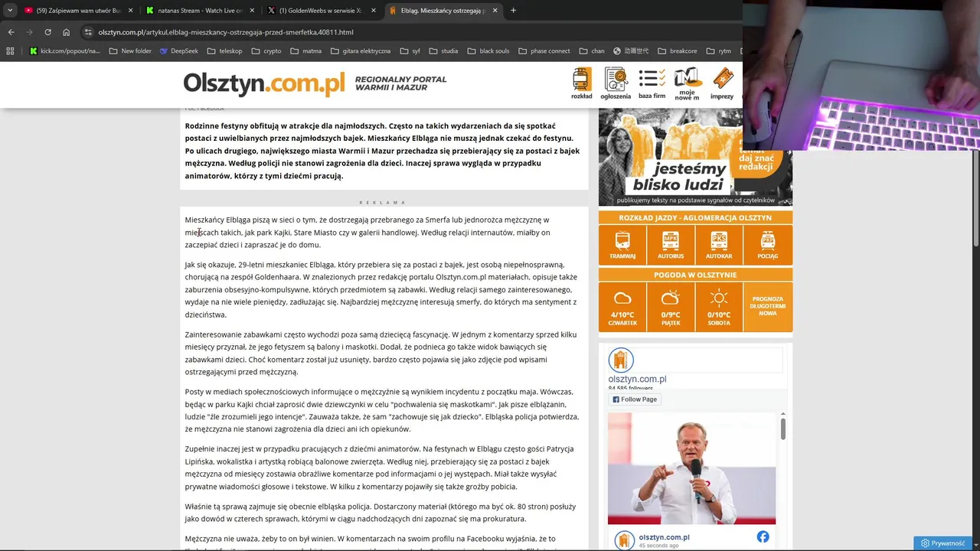Switch to the GoldenWeebs X tab

[321, 11]
